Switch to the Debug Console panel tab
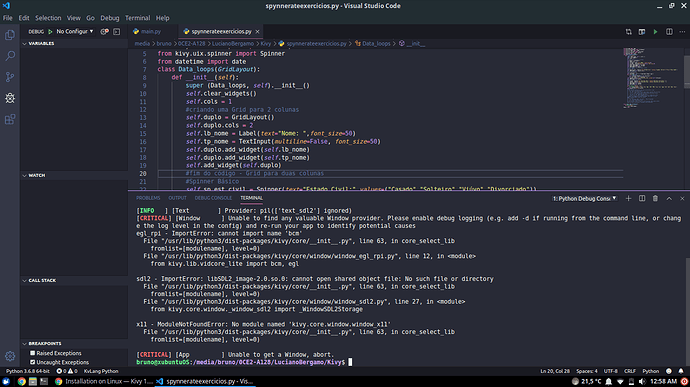The width and height of the screenshot is (690, 387). pyautogui.click(x=213, y=198)
